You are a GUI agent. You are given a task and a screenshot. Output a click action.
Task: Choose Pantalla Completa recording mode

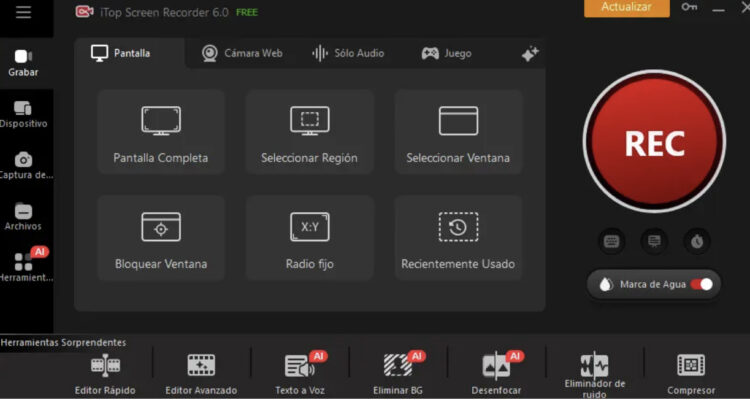click(161, 132)
